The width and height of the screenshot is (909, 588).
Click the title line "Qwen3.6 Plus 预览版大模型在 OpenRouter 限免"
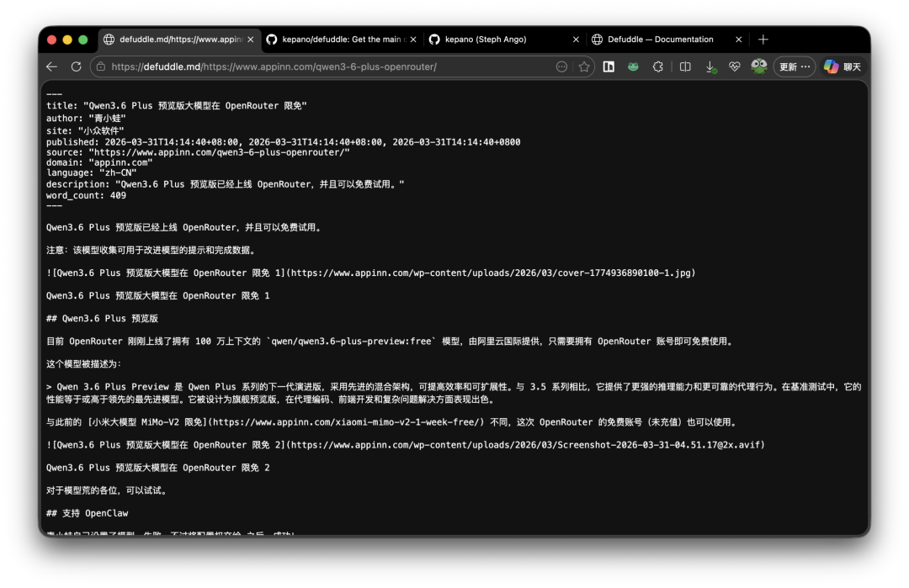(176, 105)
